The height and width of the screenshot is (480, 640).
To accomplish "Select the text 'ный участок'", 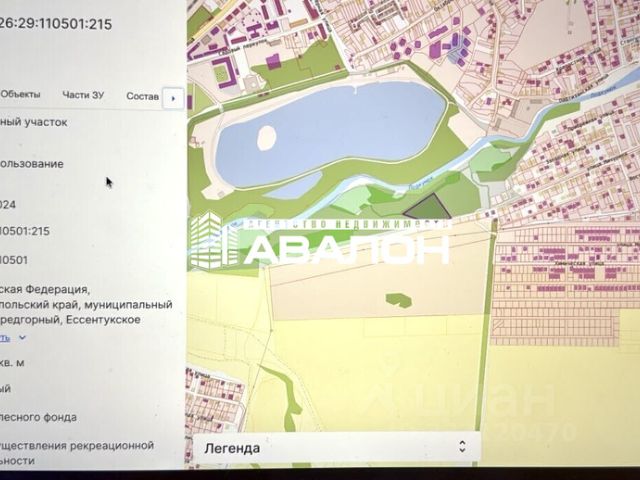I will [x=33, y=122].
